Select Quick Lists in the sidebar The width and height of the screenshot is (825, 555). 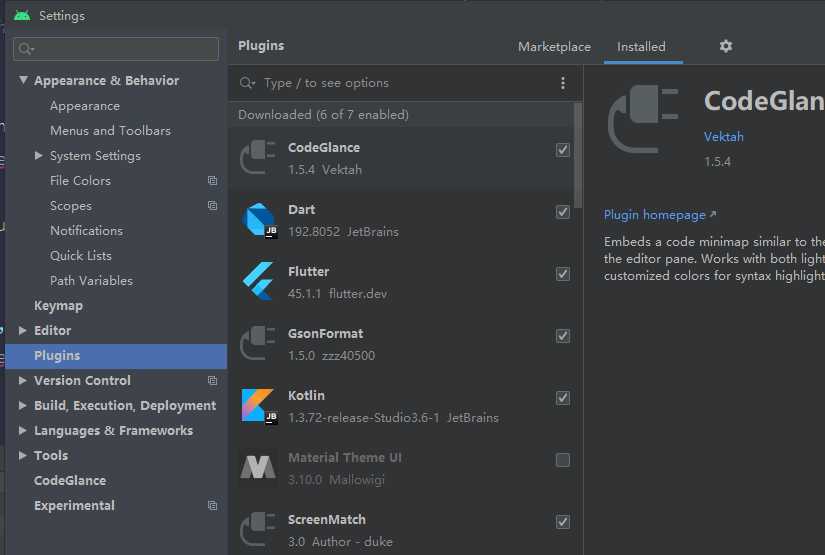click(81, 256)
